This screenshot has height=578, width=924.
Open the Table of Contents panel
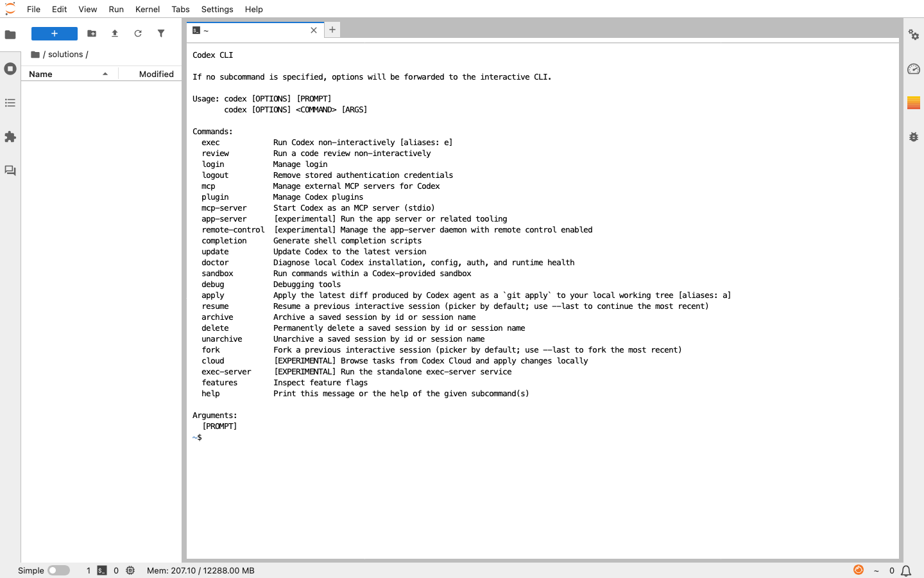click(x=10, y=103)
